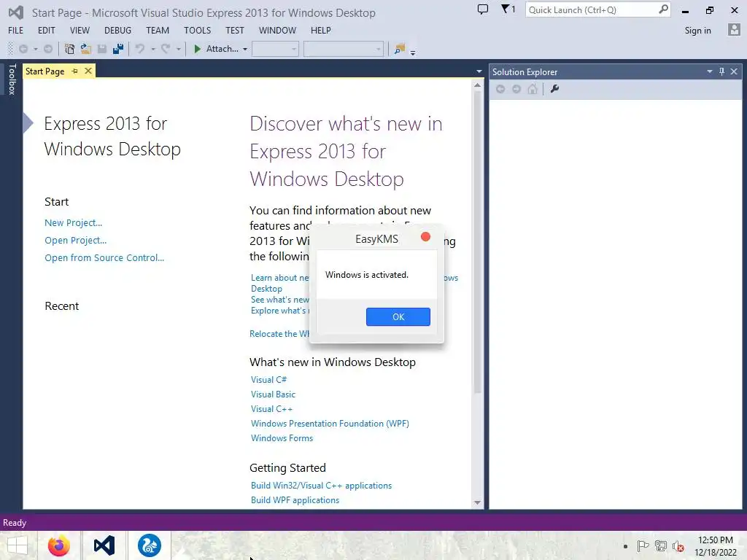This screenshot has height=560, width=747.
Task: Click Open from Source Control link
Action: click(x=104, y=257)
